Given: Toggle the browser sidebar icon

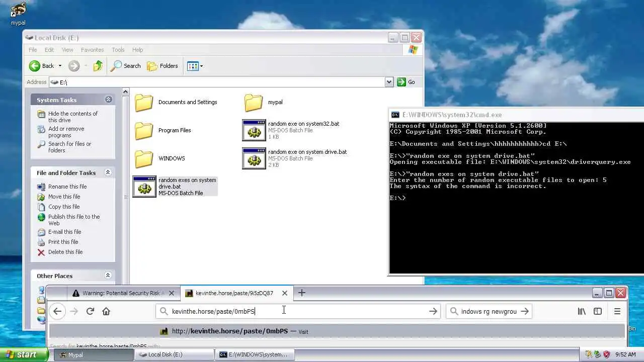Looking at the screenshot, I should (598, 311).
